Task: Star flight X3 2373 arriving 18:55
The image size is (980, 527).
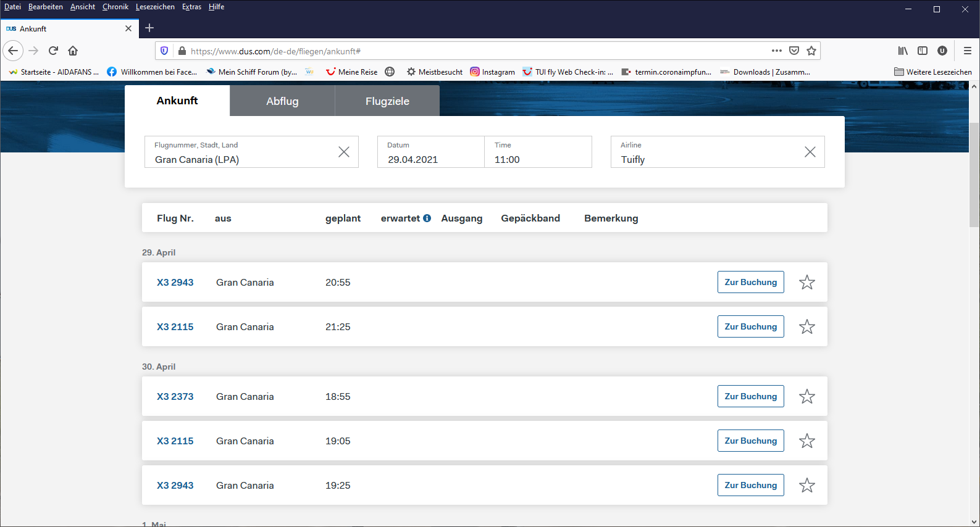Action: point(806,397)
